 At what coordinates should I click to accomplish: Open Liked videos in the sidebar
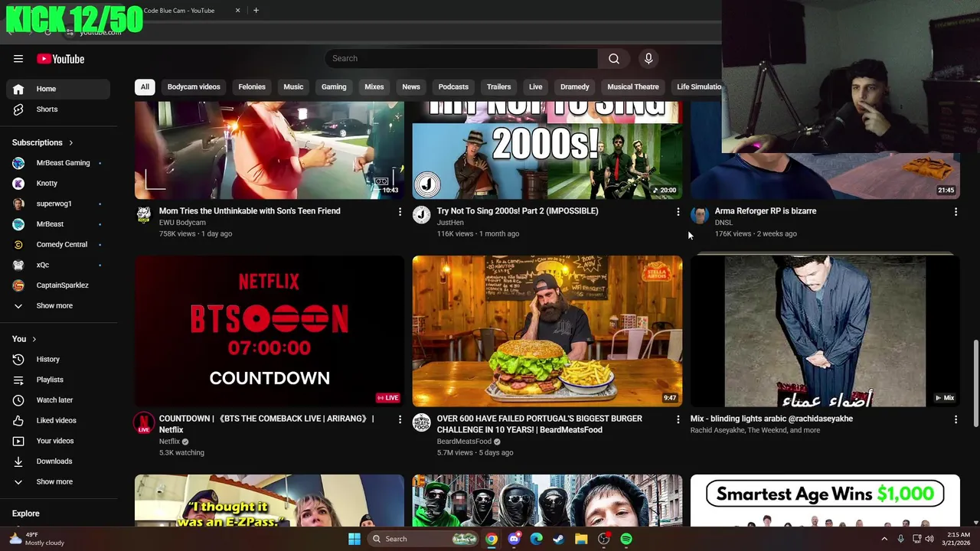(x=58, y=420)
